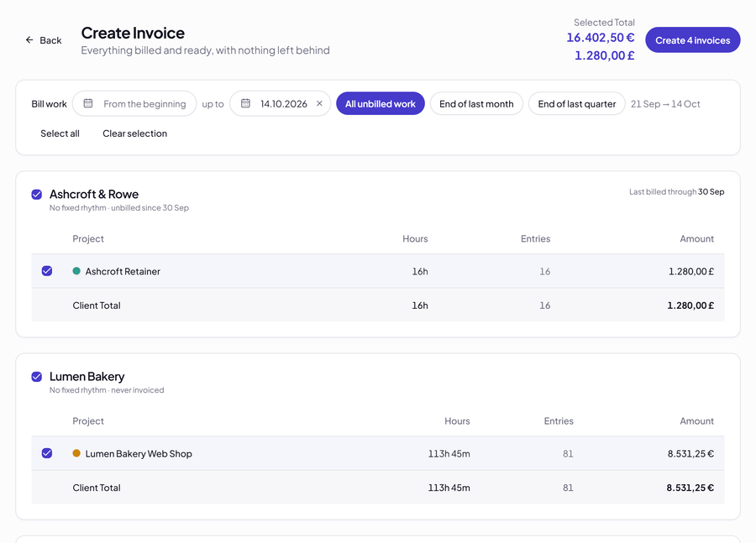Click the Entries column header under Lumen Bakery
The height and width of the screenshot is (543, 756).
[559, 420]
